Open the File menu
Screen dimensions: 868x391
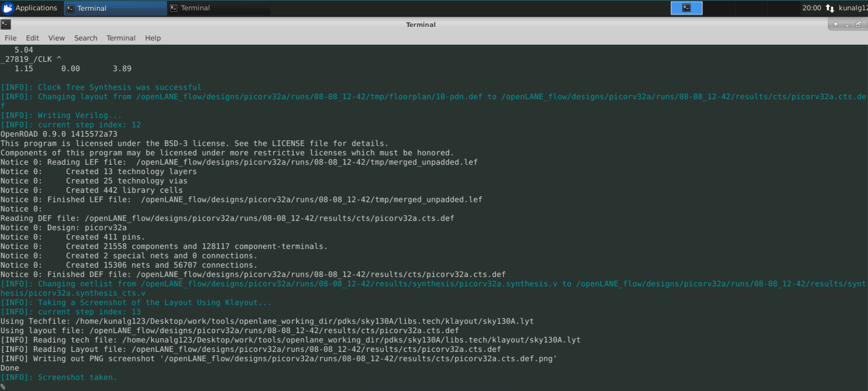click(10, 38)
